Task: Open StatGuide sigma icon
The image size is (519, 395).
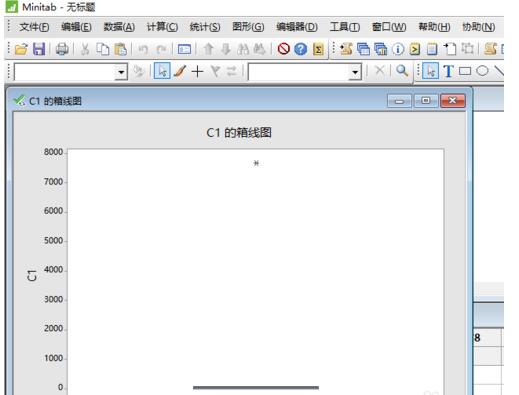Action: pyautogui.click(x=318, y=49)
